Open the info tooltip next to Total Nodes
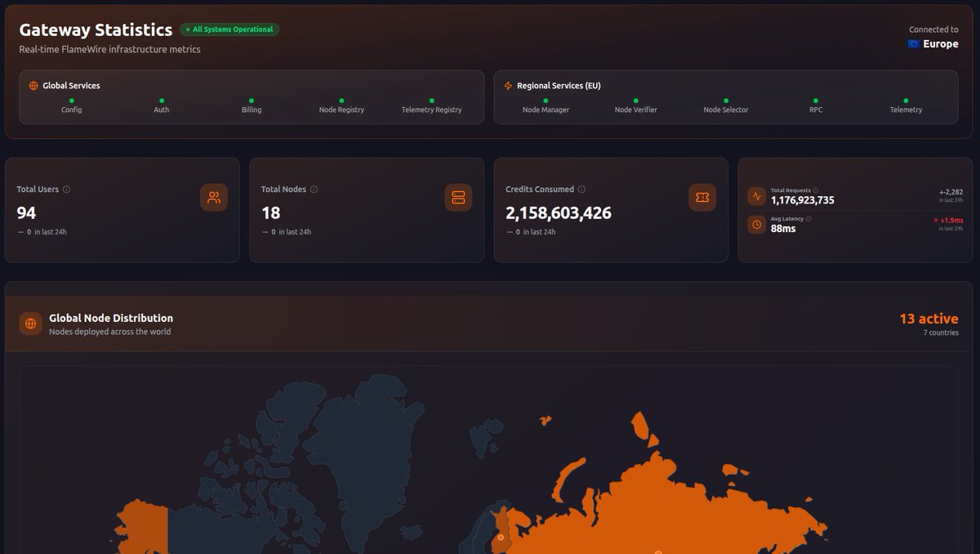This screenshot has width=980, height=554. pyautogui.click(x=314, y=190)
